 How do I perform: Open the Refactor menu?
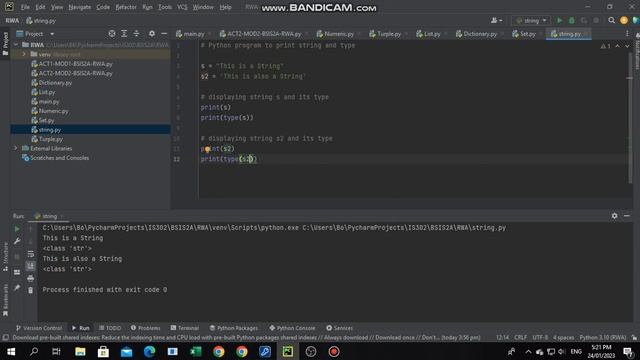point(126,7)
